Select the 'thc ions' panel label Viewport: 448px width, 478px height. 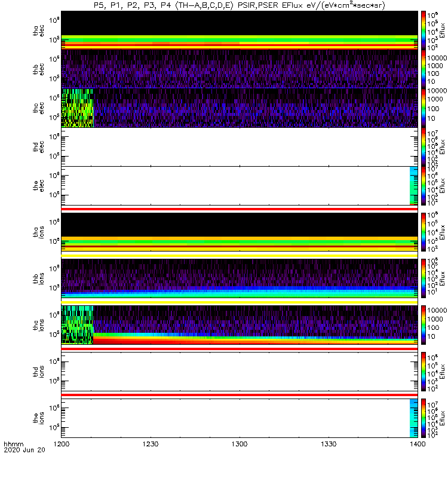point(38,325)
